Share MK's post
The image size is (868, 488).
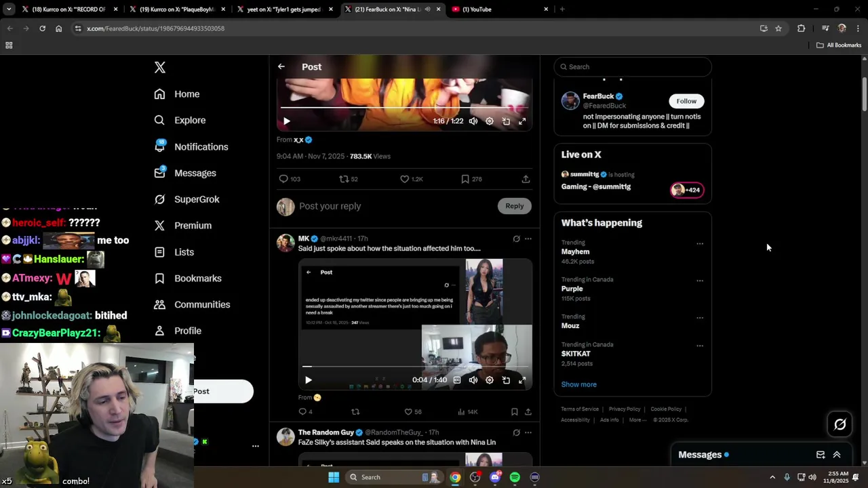click(x=528, y=411)
